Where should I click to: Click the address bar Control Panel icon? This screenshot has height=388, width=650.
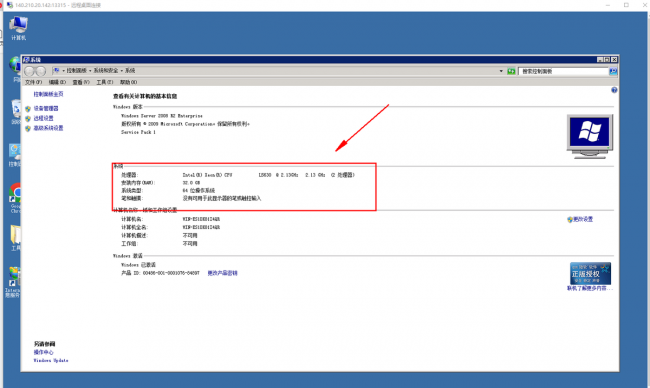(x=57, y=71)
